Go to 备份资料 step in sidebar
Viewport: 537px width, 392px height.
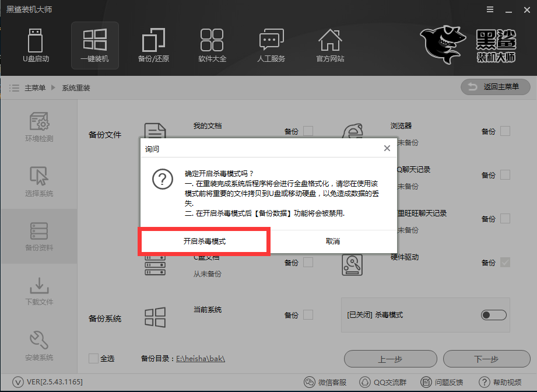point(39,236)
